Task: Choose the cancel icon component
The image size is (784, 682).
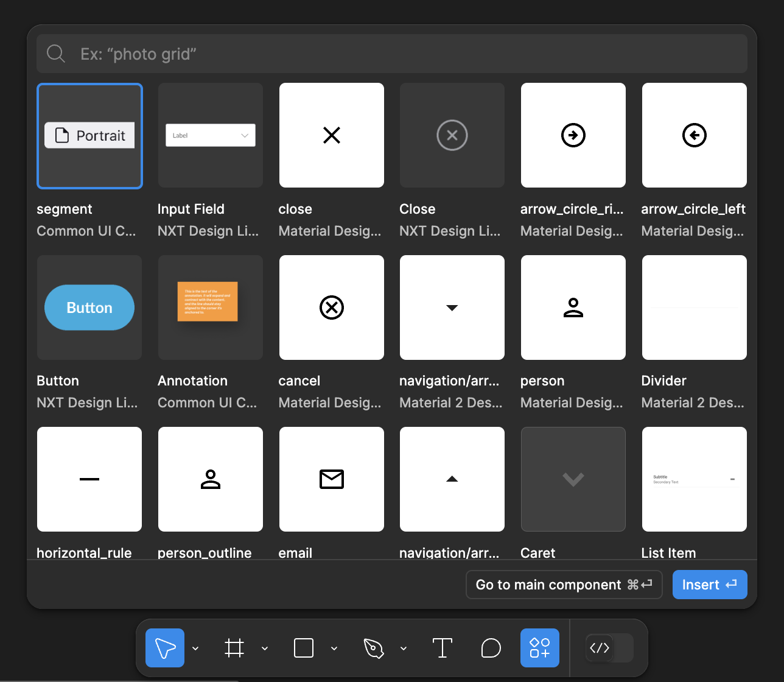Action: [x=332, y=308]
